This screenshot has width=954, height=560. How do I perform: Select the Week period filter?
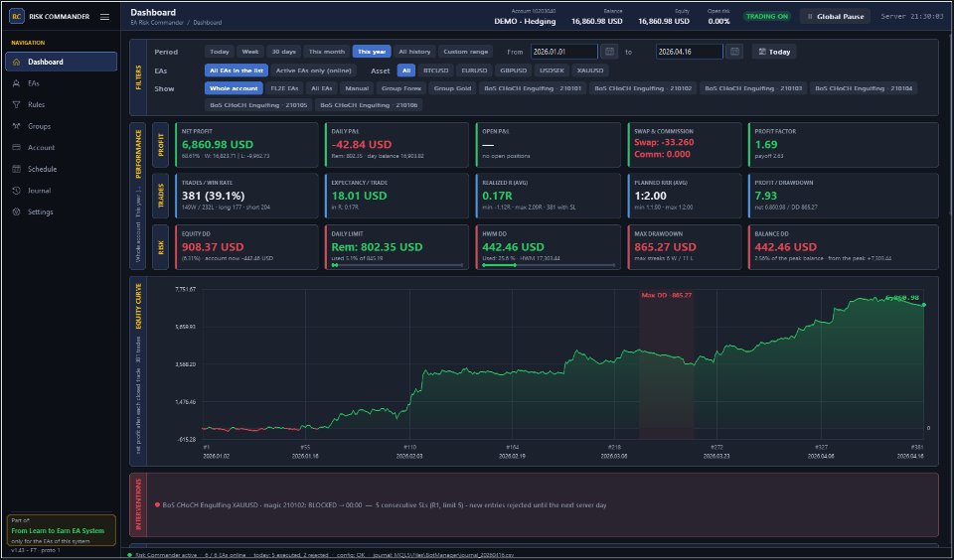coord(250,52)
